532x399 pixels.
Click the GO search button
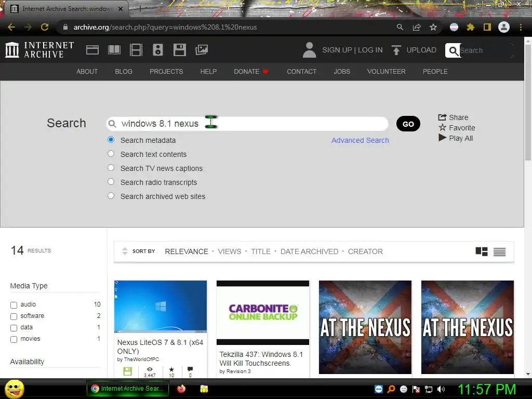tap(408, 124)
